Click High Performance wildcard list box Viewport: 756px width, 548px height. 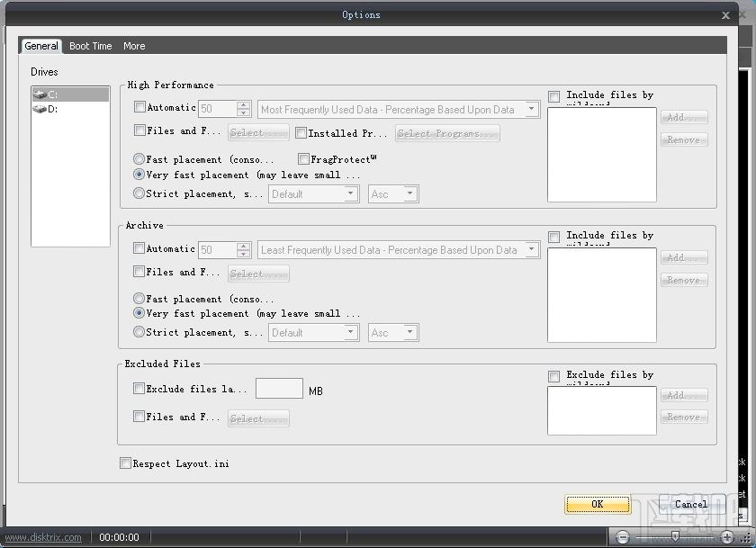coord(602,155)
